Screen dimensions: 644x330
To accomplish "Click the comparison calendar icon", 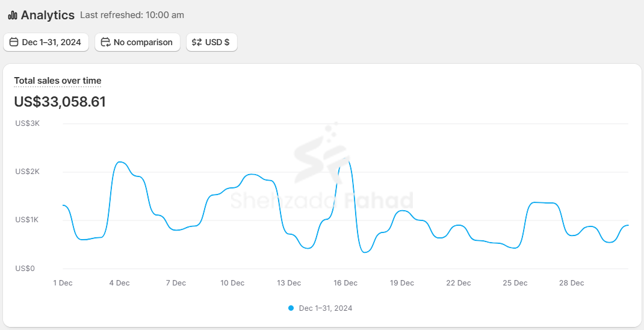I will (x=106, y=42).
